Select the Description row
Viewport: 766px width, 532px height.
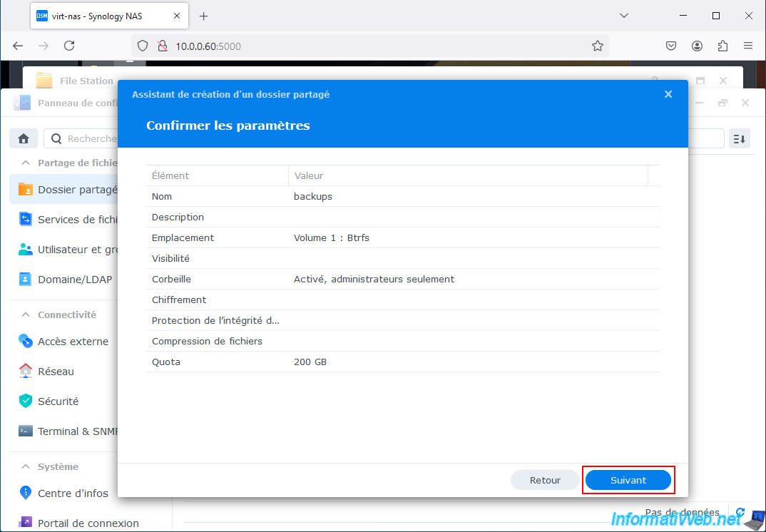pyautogui.click(x=402, y=217)
